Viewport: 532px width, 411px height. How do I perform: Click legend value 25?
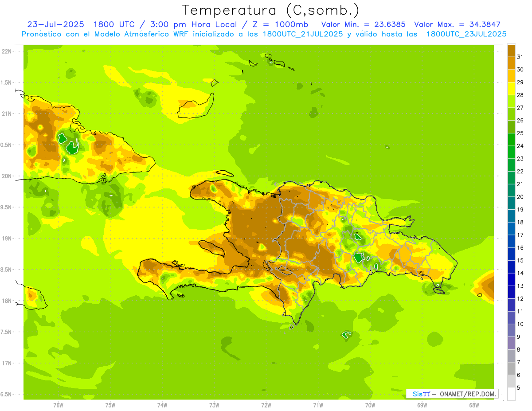point(520,133)
